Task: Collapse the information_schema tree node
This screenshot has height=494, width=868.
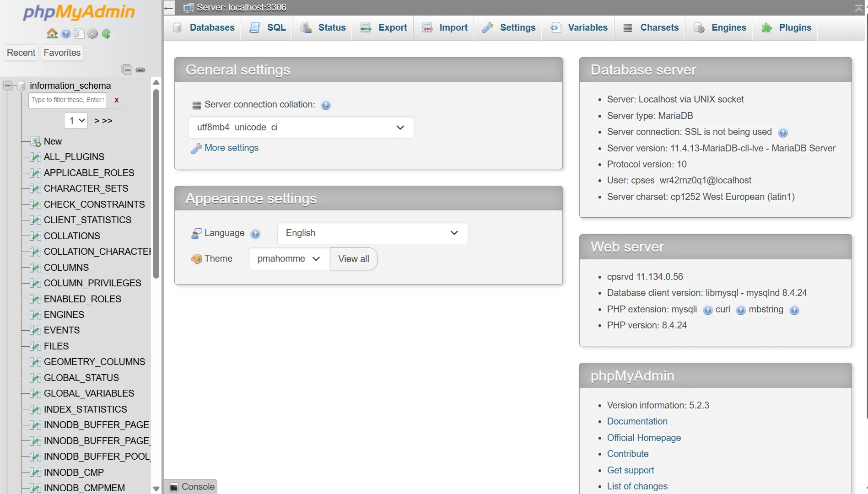Action: click(x=8, y=86)
